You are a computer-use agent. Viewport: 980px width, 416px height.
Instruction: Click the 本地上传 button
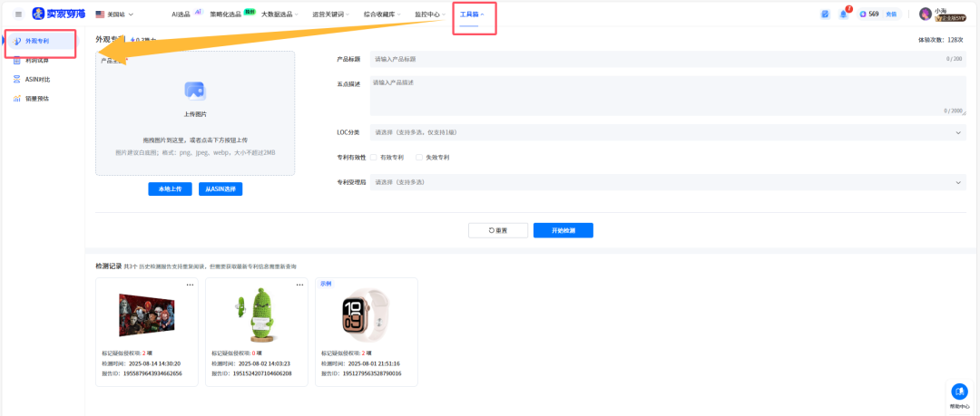[170, 189]
